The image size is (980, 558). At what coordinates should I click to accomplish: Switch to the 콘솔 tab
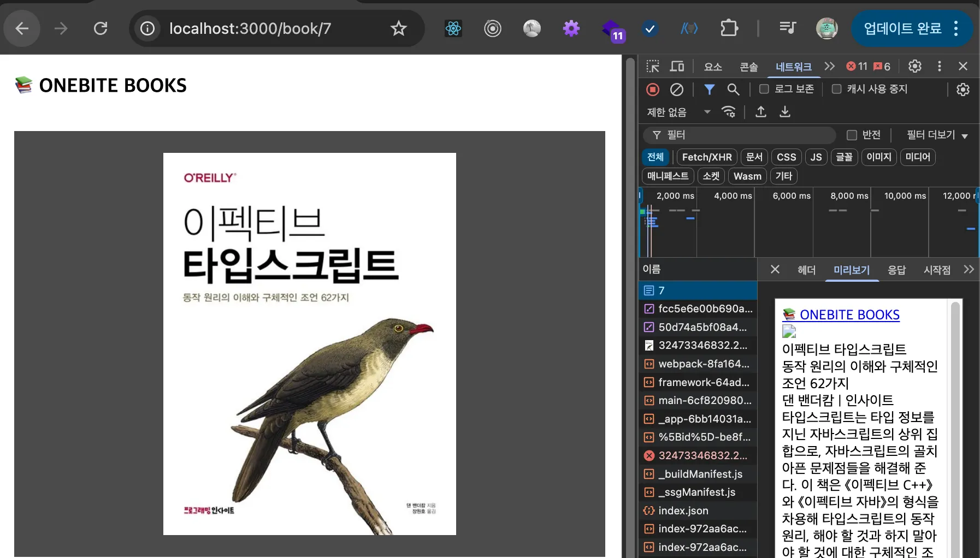point(749,67)
